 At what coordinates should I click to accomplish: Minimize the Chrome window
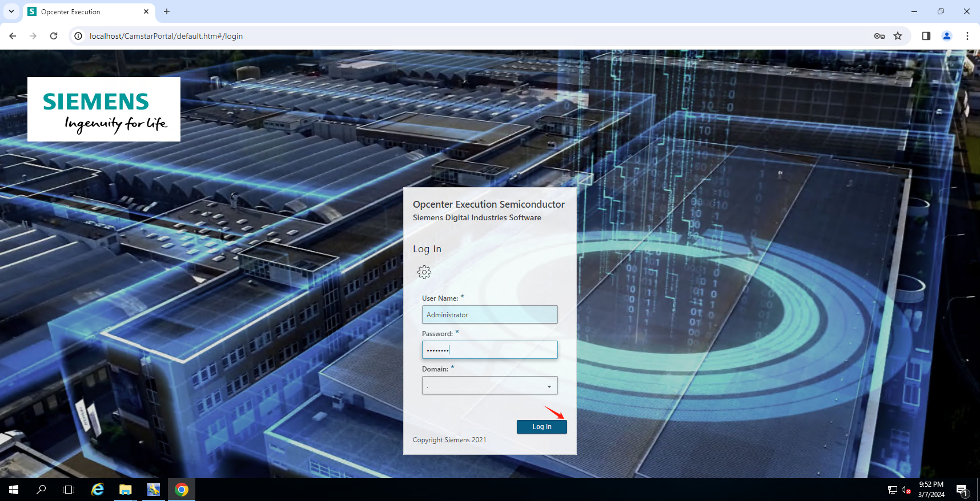point(914,11)
